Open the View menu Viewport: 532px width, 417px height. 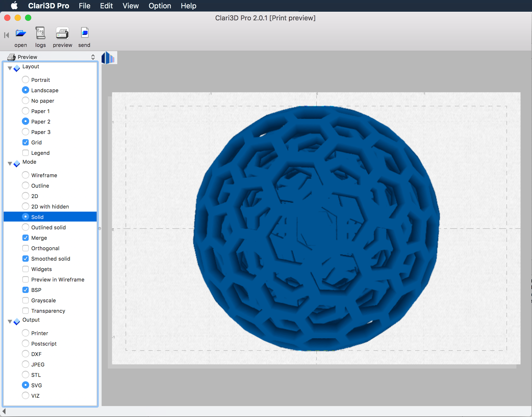pos(131,5)
